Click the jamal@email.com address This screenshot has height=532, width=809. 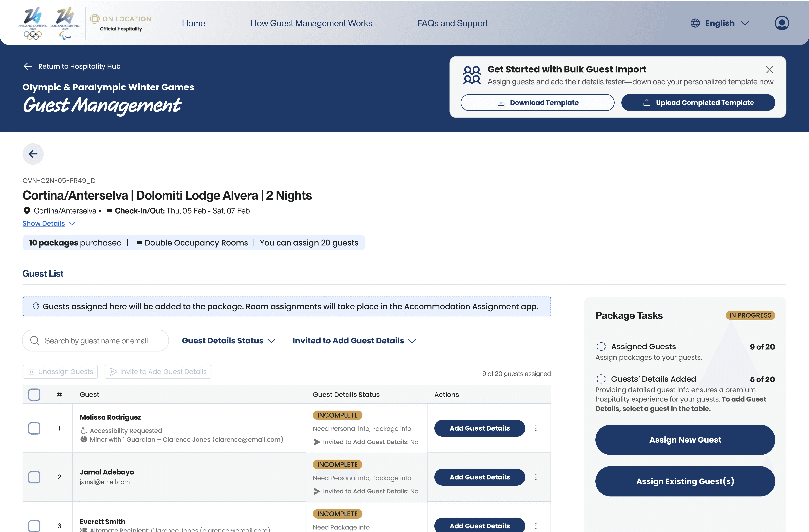tap(105, 482)
